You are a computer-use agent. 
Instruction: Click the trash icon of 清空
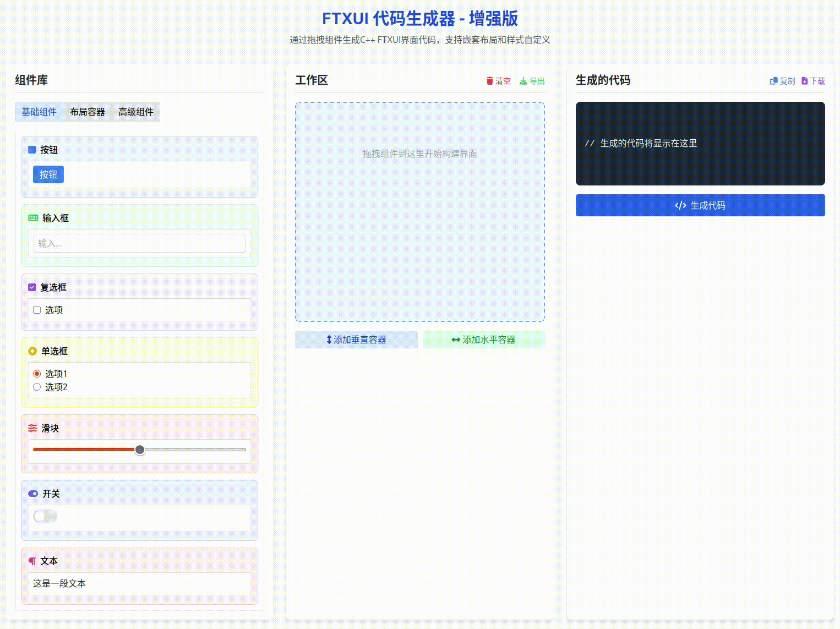point(490,81)
